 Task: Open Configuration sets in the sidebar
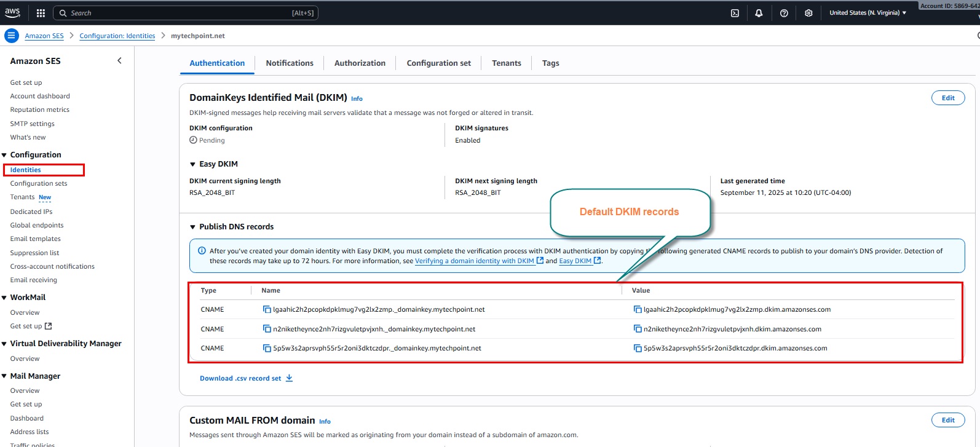tap(39, 183)
